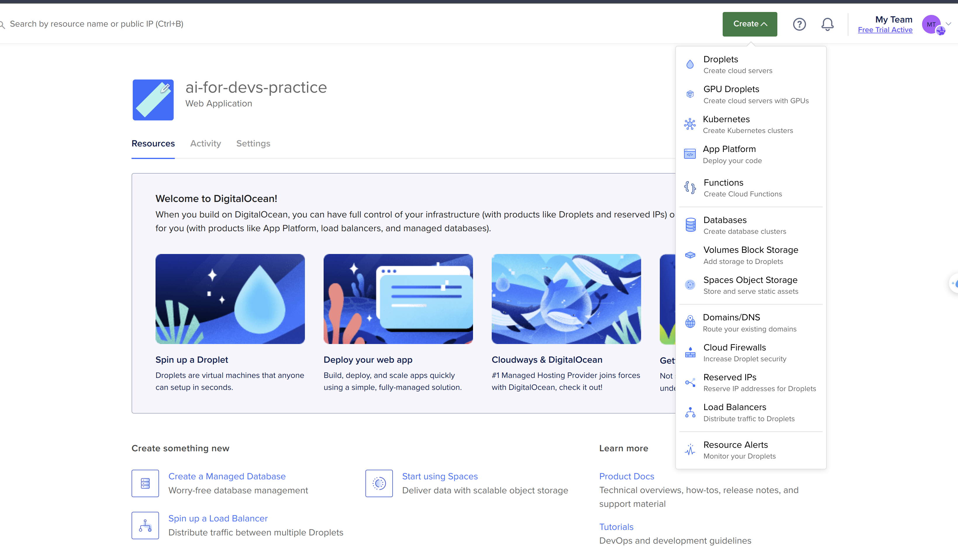This screenshot has height=560, width=958.
Task: Open the notifications bell
Action: coord(827,24)
